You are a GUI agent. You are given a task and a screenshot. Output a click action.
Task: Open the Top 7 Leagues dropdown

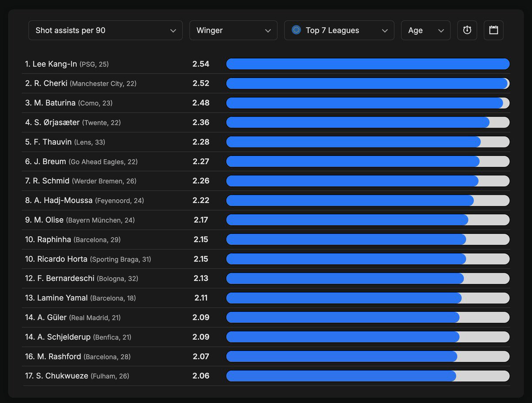coord(339,30)
